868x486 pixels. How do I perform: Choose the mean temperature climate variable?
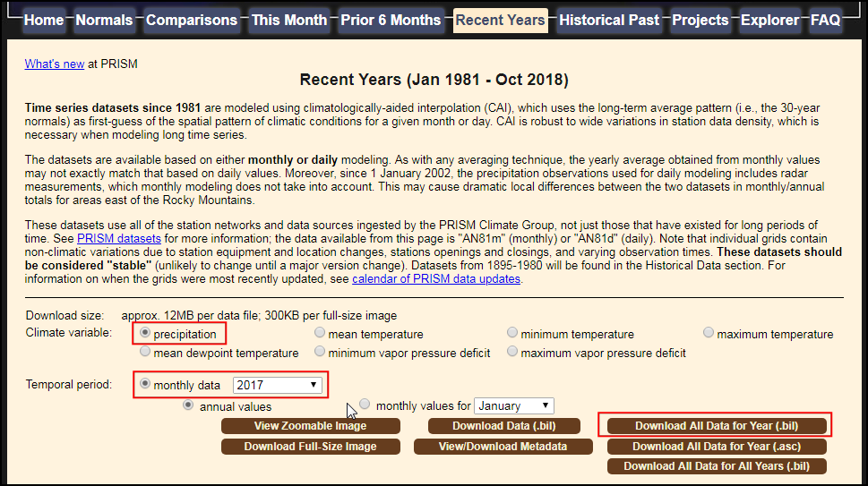pos(320,333)
